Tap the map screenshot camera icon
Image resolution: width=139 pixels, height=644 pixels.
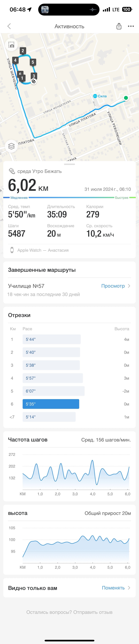pyautogui.click(x=11, y=45)
